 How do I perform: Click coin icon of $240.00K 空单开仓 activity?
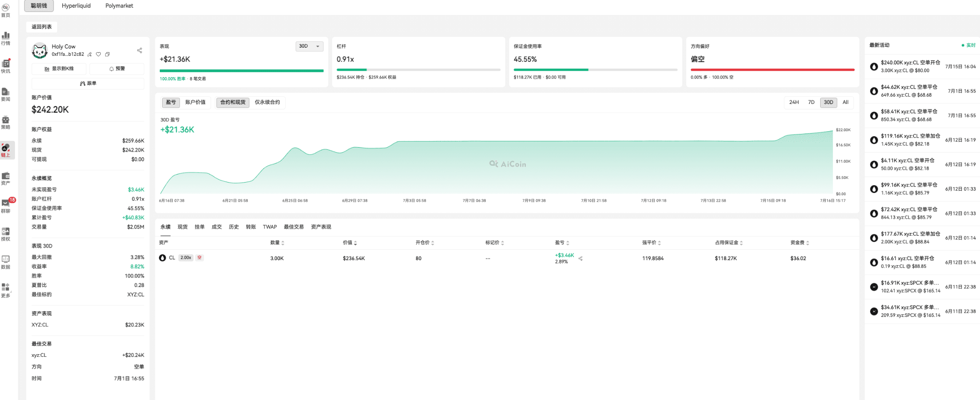tap(874, 67)
